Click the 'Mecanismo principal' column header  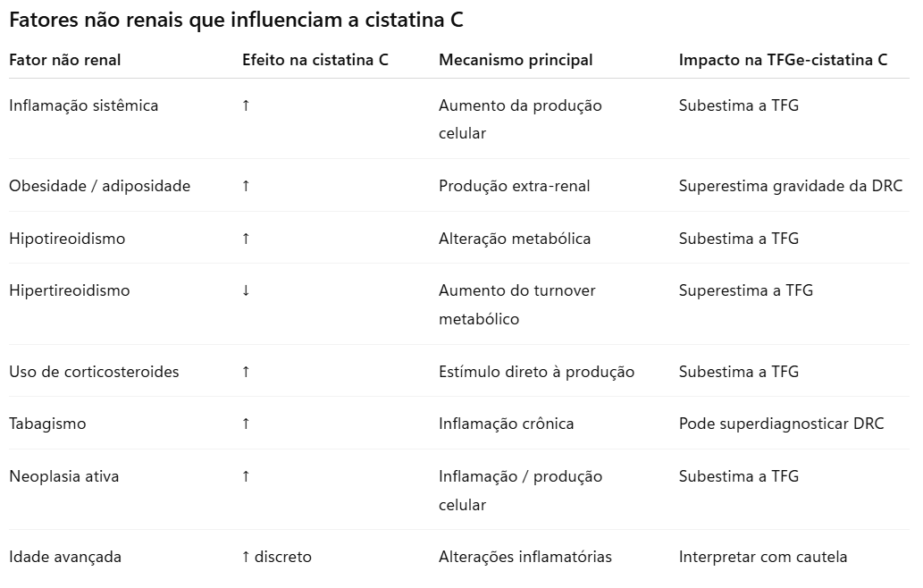(x=516, y=60)
